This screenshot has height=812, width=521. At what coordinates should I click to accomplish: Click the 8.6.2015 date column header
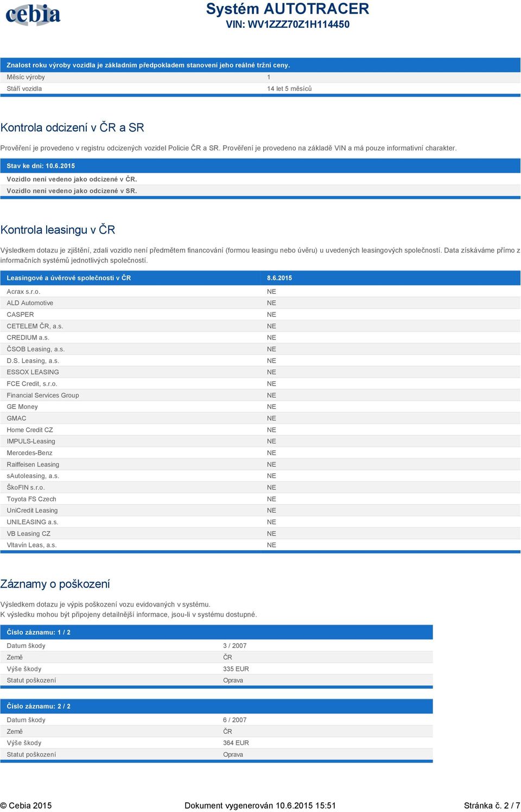pyautogui.click(x=279, y=278)
